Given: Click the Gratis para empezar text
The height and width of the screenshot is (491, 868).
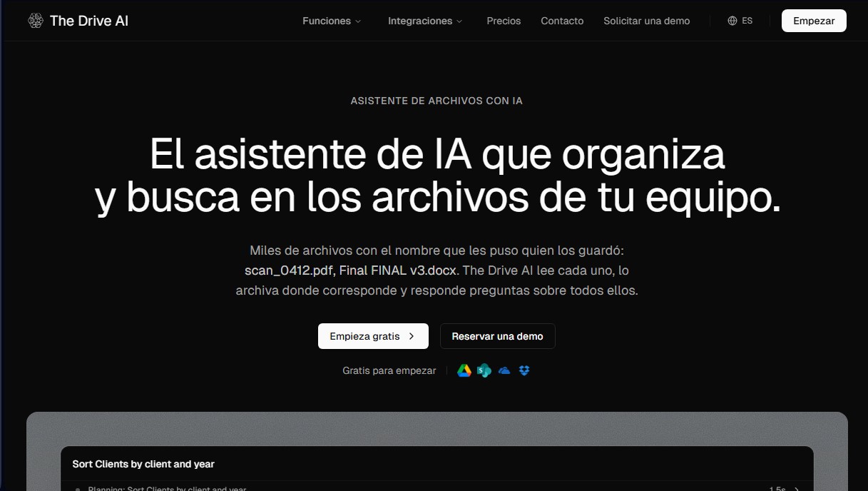Looking at the screenshot, I should coord(389,370).
